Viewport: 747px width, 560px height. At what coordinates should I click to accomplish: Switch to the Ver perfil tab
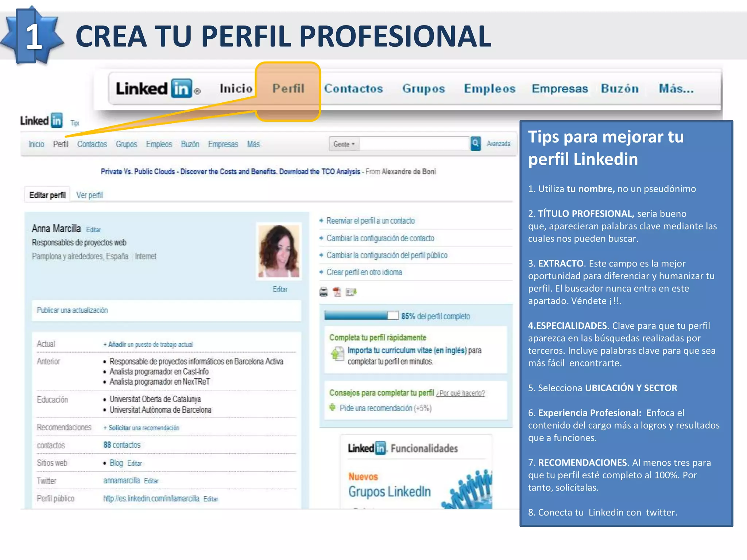click(x=89, y=195)
